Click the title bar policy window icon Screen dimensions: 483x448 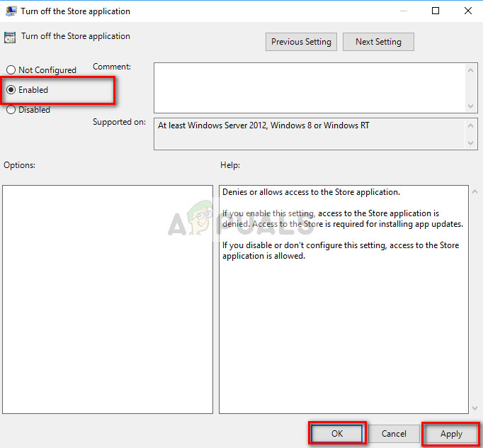coord(11,11)
